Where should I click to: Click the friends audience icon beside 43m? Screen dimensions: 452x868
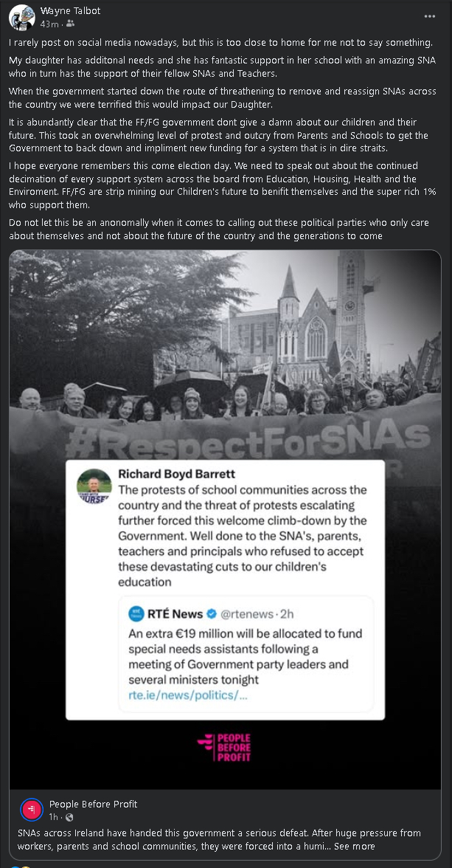click(x=71, y=24)
